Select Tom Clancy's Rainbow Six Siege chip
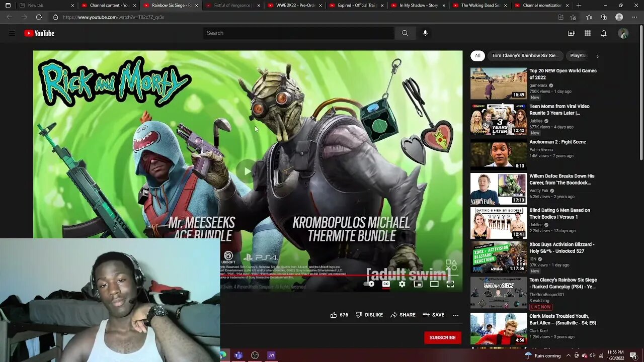This screenshot has width=644, height=362. pos(525,56)
